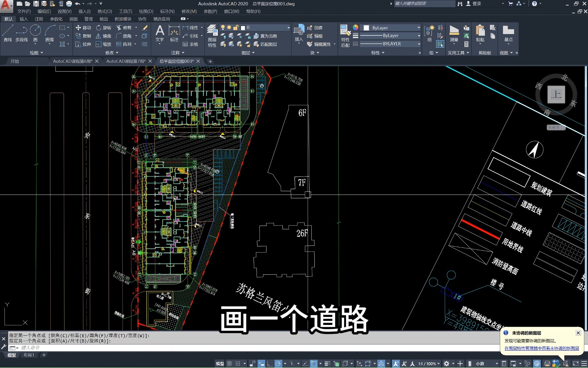The width and height of the screenshot is (588, 368).
Task: Switch to the AutoCAD课程第7期 drawing tab
Action: pyautogui.click(x=126, y=61)
